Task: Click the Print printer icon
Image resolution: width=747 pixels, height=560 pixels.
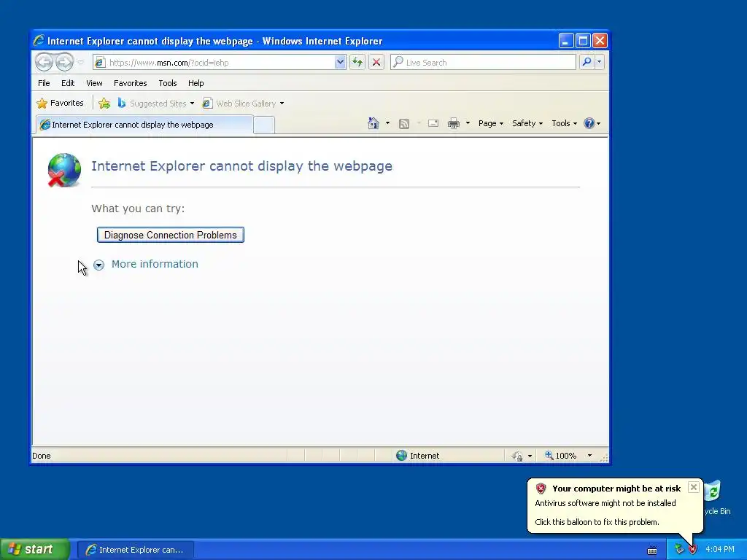Action: tap(454, 123)
